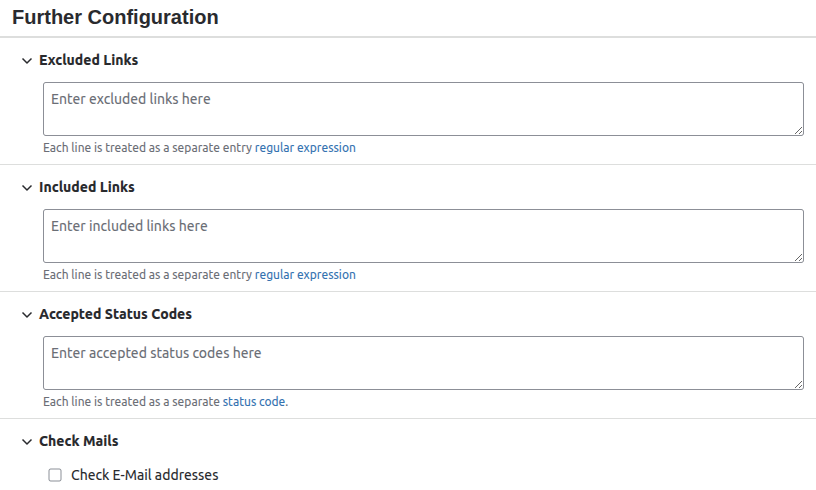Collapse the Accepted Status Codes chevron
The height and width of the screenshot is (490, 816).
tap(27, 315)
